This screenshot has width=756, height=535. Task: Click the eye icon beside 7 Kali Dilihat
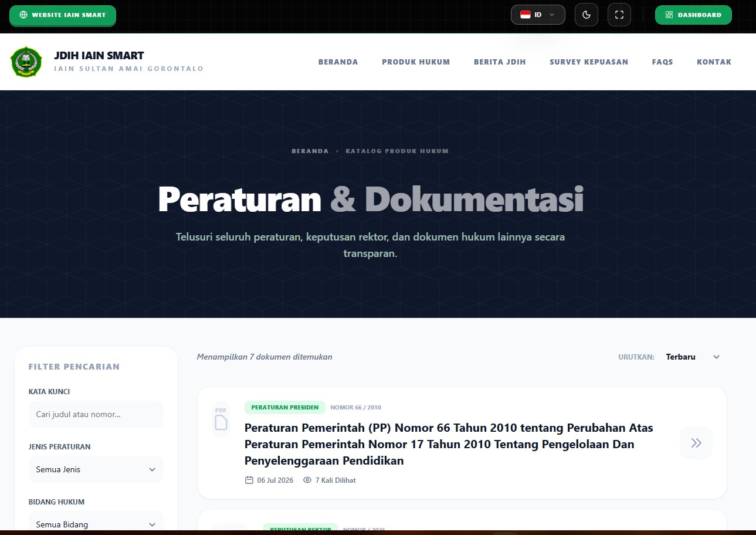pos(307,480)
